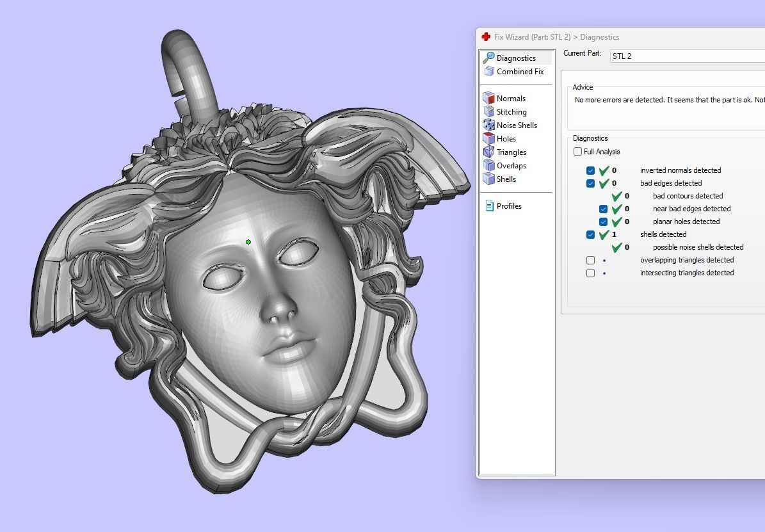Click the Current Part field STL 2
765x532 pixels.
click(x=687, y=56)
